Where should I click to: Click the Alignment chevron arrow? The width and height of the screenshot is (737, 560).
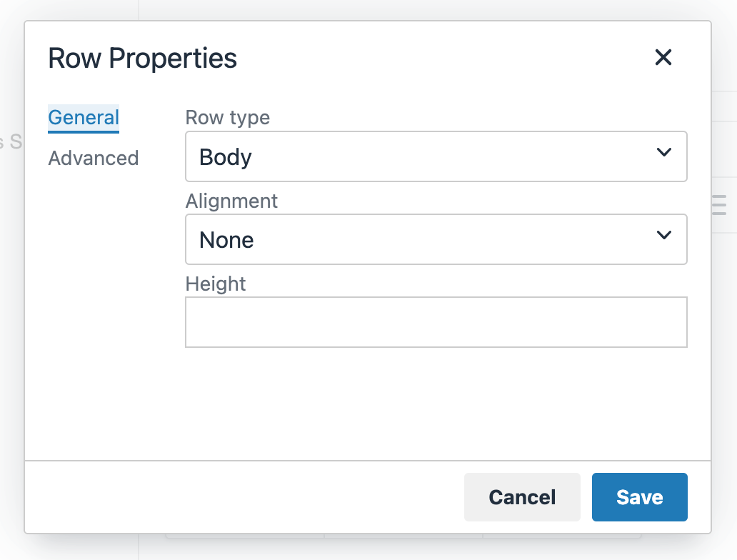[x=663, y=235]
